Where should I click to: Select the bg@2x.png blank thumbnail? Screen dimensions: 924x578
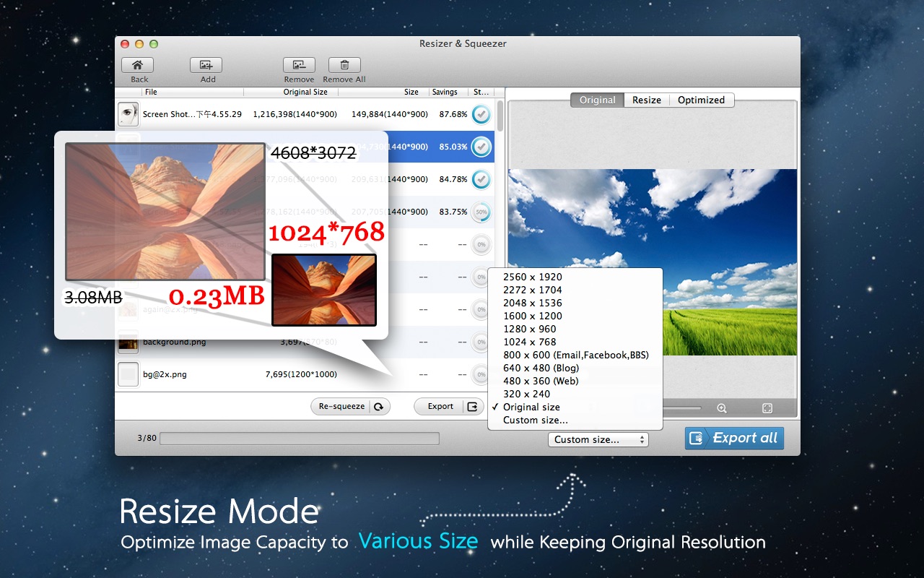(128, 374)
